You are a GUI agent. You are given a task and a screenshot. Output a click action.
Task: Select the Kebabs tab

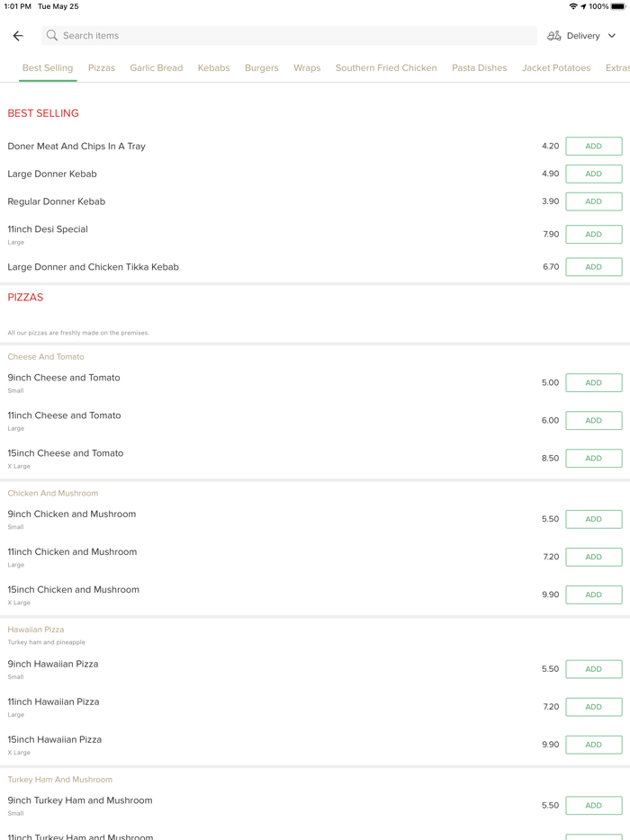(213, 67)
